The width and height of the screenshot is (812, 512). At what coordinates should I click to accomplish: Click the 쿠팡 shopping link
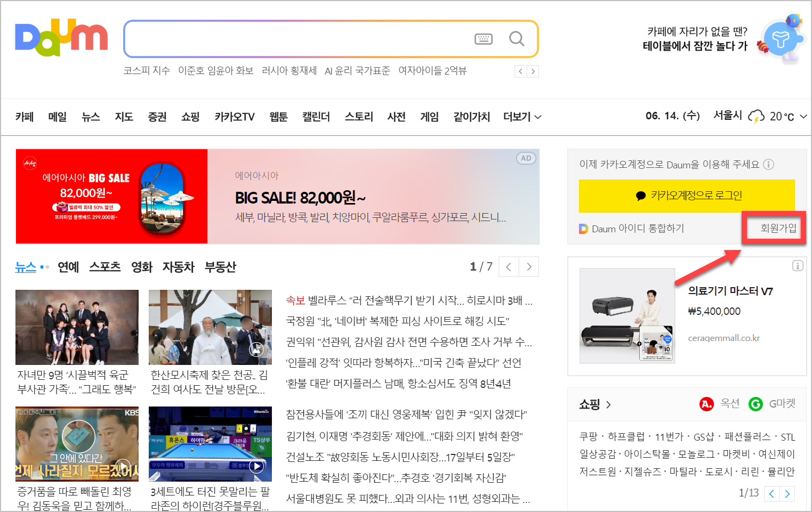[589, 437]
